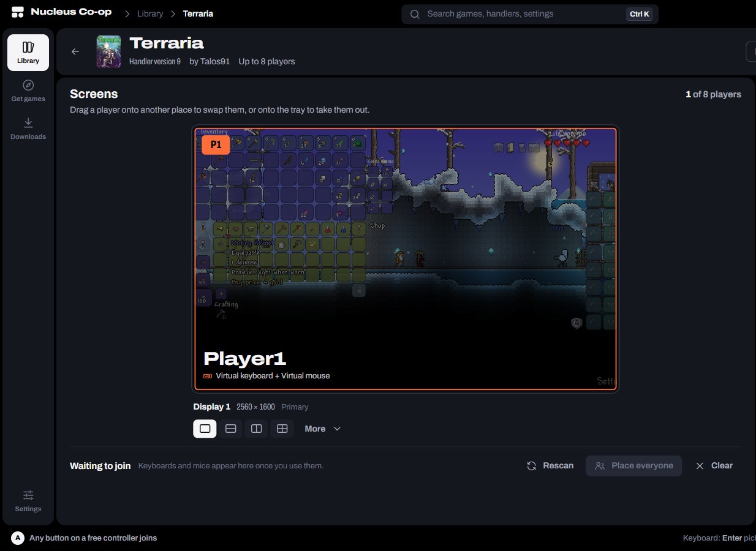Click the Waiting to join heading

coord(100,466)
